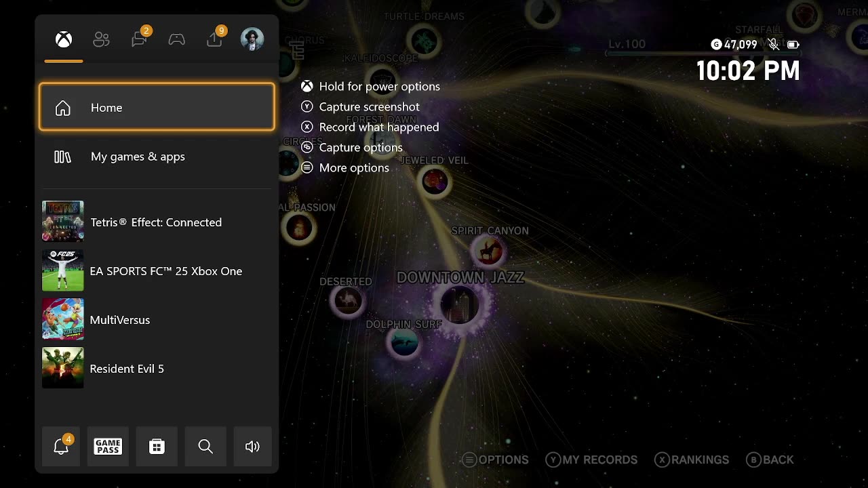Screen dimensions: 868x488
Task: Click Record what happened hint
Action: [370, 127]
